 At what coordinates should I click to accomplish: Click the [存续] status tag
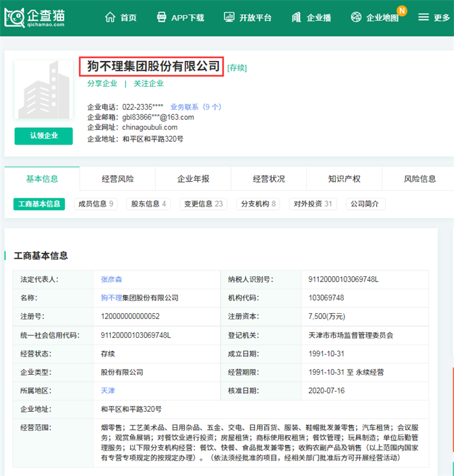point(237,67)
